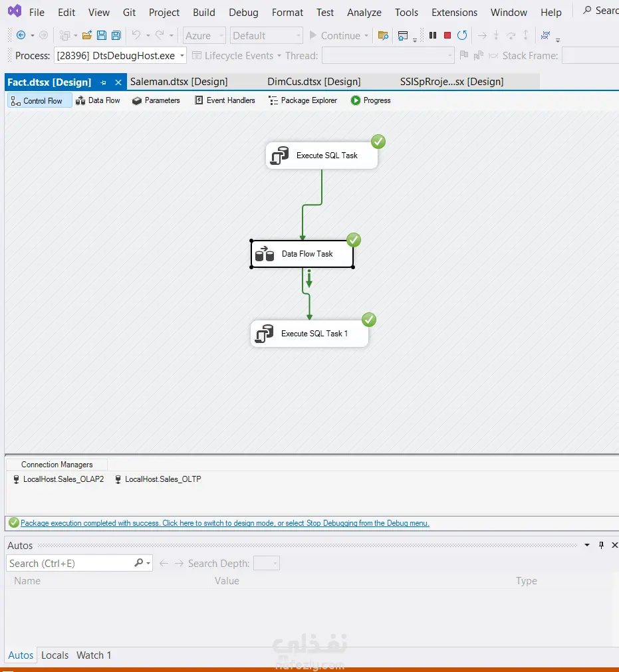Switch to the Watch 1 tab
Viewport: 619px width, 672px height.
(x=94, y=655)
